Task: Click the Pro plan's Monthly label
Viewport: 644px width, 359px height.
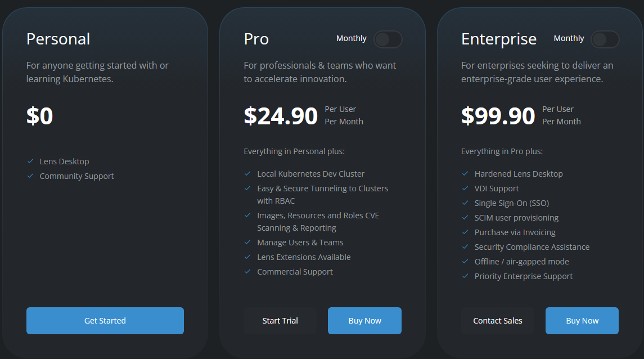Action: click(x=352, y=38)
